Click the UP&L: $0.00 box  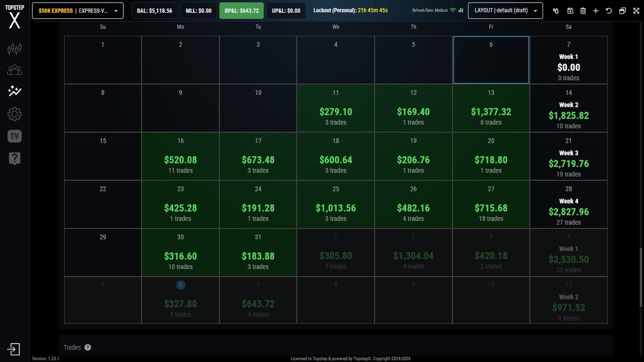tap(286, 11)
